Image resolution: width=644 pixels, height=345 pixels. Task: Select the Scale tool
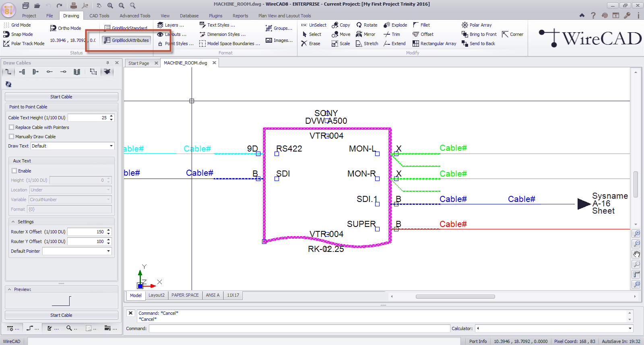coord(341,44)
